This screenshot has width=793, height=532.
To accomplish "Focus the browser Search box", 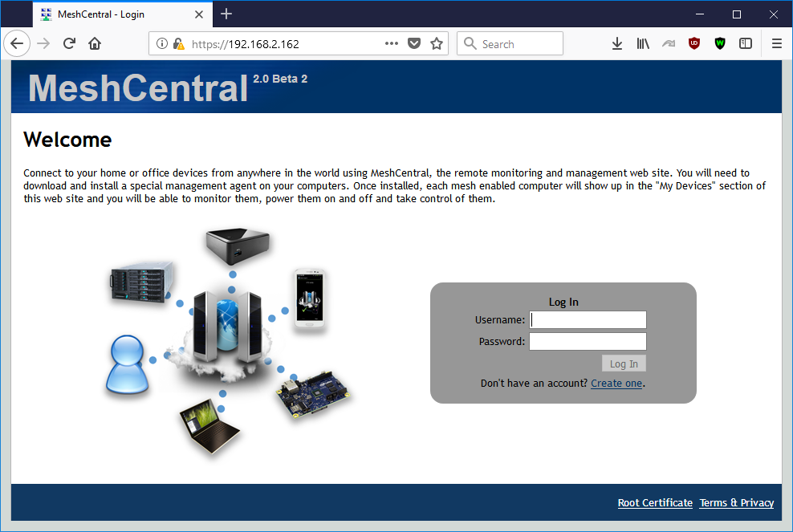I will [510, 43].
